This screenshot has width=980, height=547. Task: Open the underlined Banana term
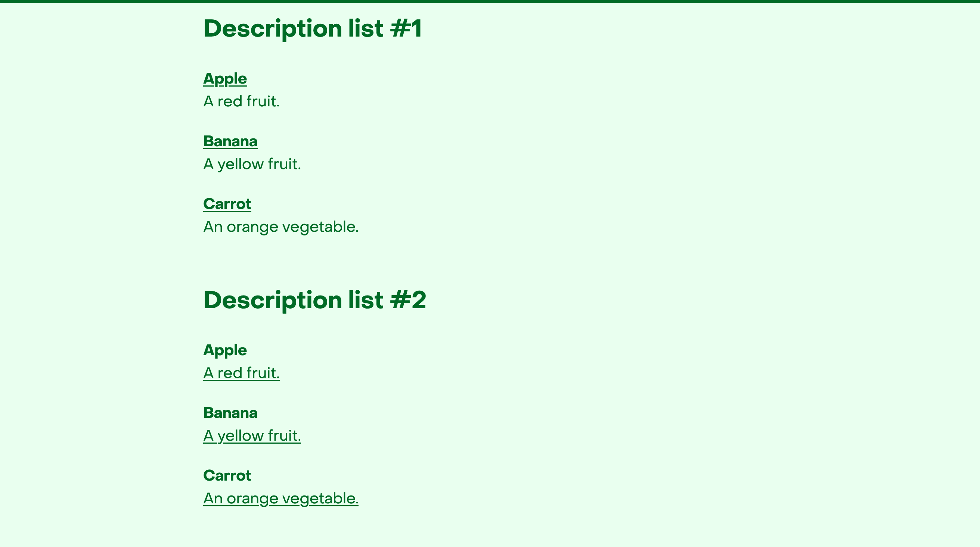[230, 141]
